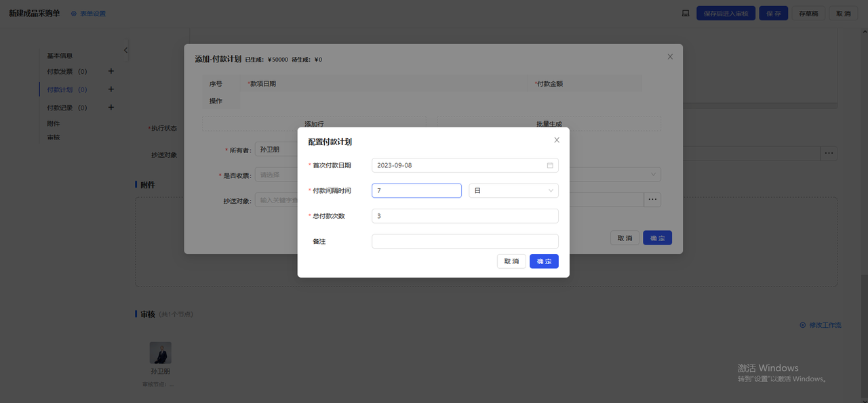Click the screen icon beside 保存后进入审核

(x=686, y=14)
